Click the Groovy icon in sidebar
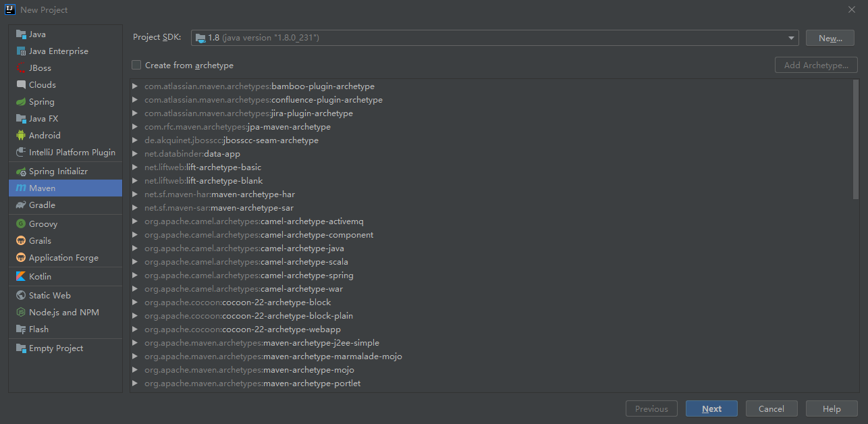868x424 pixels. tap(21, 224)
